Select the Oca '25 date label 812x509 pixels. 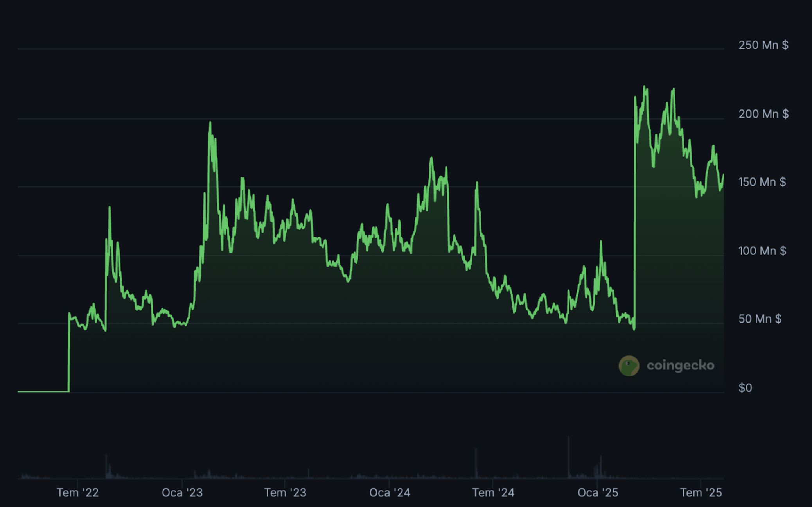(x=598, y=493)
